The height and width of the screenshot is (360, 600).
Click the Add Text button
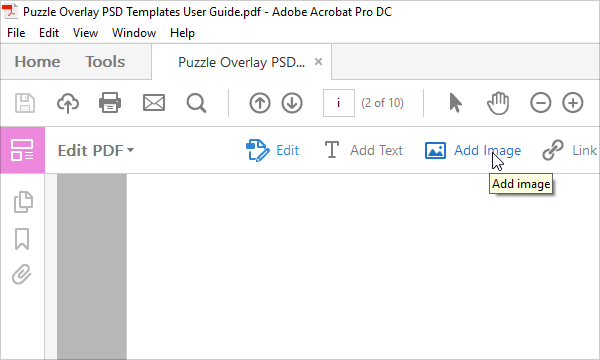tap(364, 150)
